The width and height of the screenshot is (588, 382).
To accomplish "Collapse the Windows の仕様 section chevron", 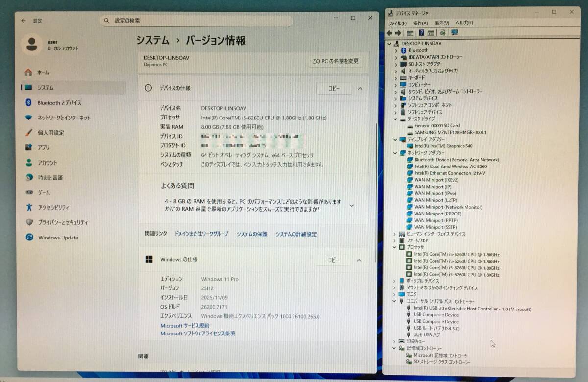I will point(359,260).
